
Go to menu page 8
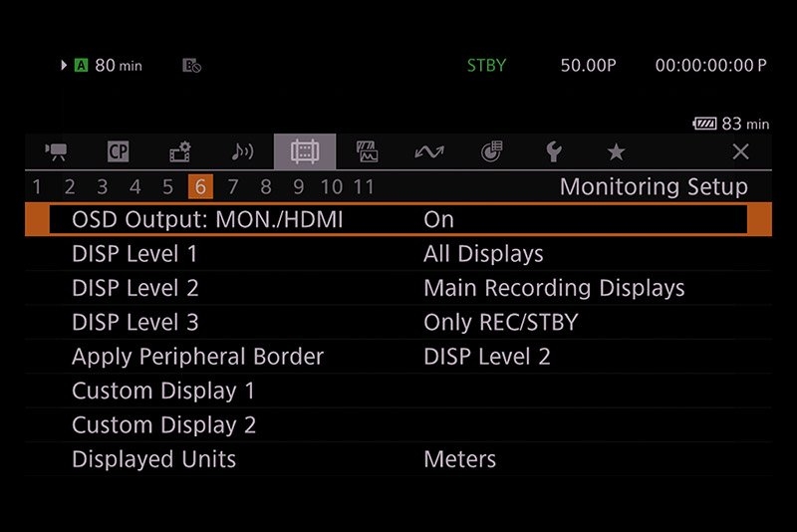[266, 187]
